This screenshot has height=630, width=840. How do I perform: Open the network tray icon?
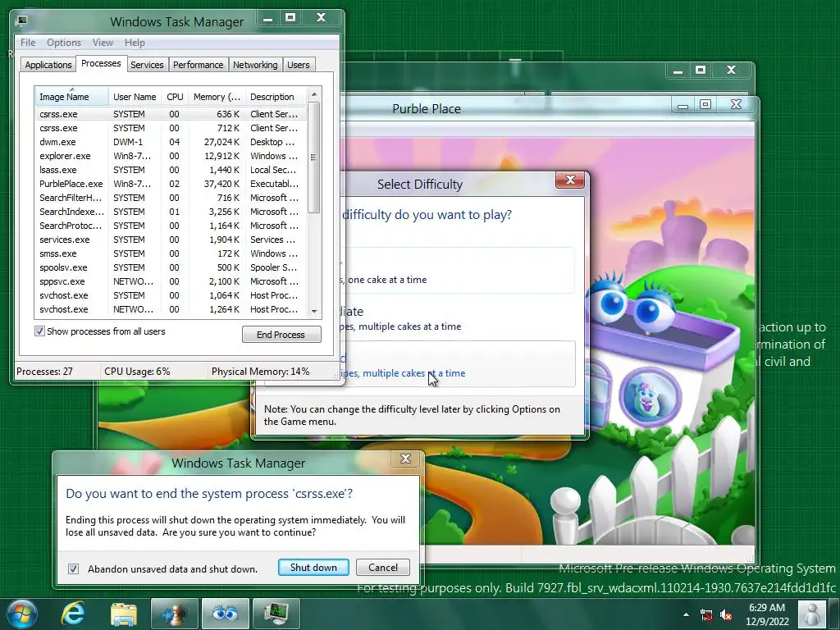click(706, 614)
